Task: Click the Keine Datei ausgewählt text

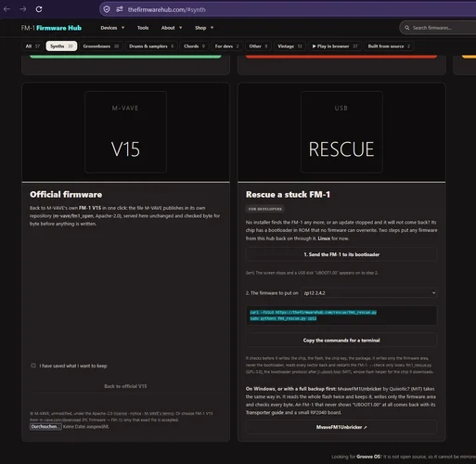Action: point(86,427)
